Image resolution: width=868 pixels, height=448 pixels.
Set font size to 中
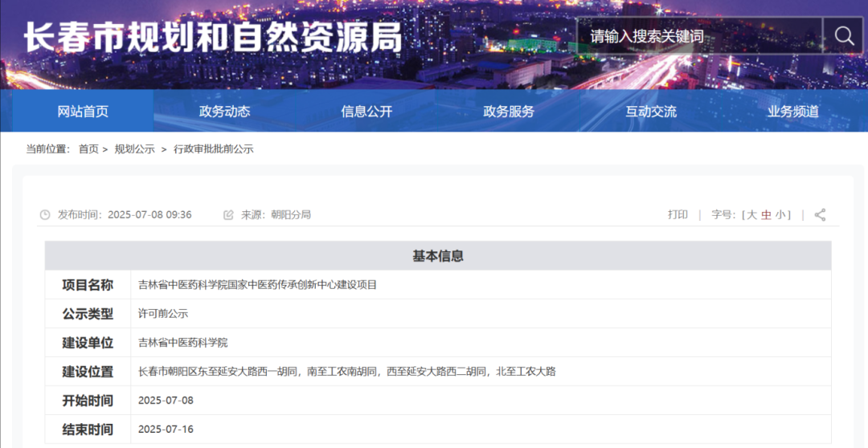pyautogui.click(x=766, y=214)
